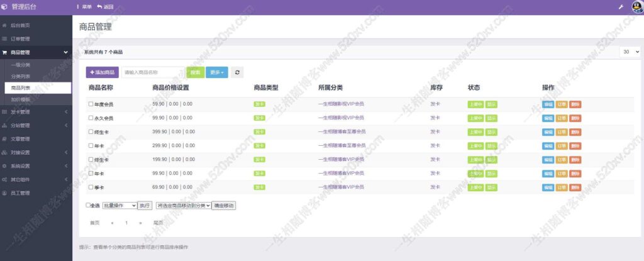
Task: Click 执行 next to 批量操作
Action: point(145,206)
